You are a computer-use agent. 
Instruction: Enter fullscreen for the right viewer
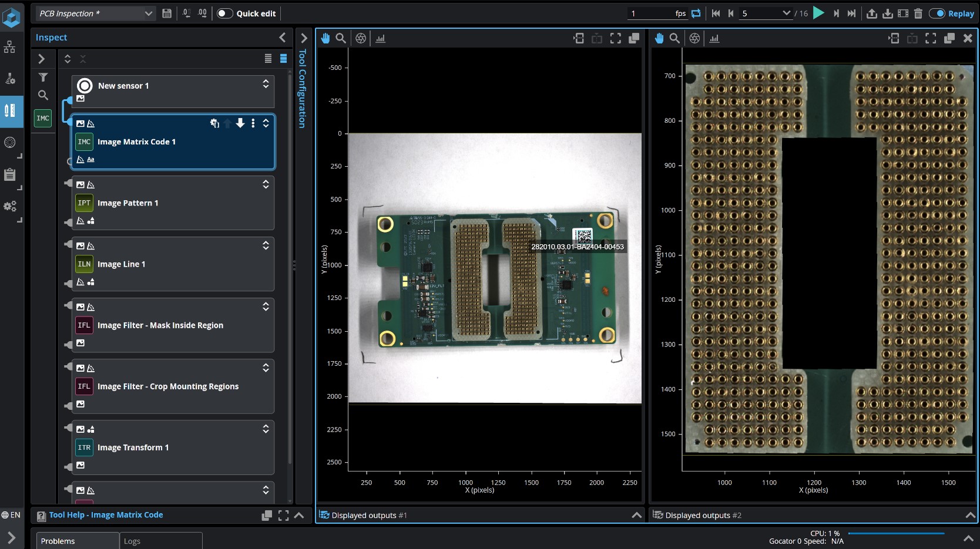click(x=931, y=38)
